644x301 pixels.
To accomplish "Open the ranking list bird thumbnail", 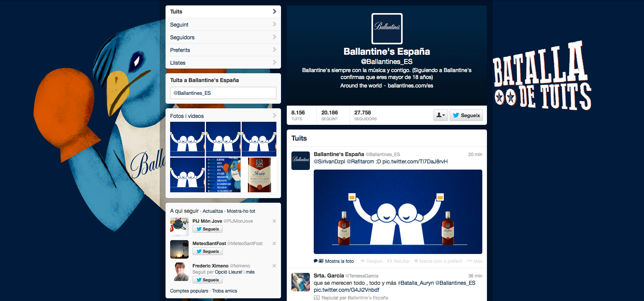I will click(223, 175).
